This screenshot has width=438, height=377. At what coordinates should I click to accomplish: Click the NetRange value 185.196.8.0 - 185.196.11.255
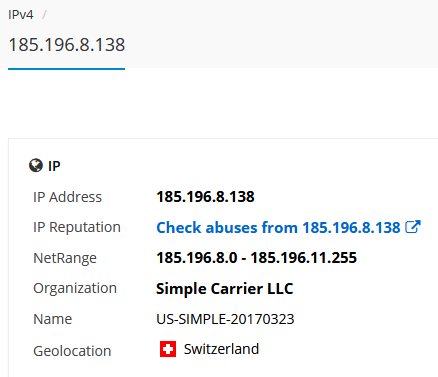pyautogui.click(x=256, y=258)
